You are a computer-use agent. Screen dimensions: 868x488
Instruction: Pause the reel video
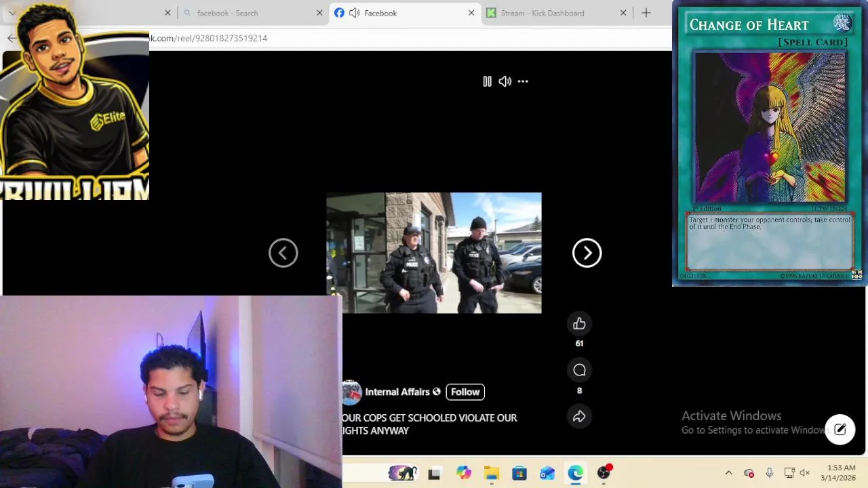tap(487, 81)
